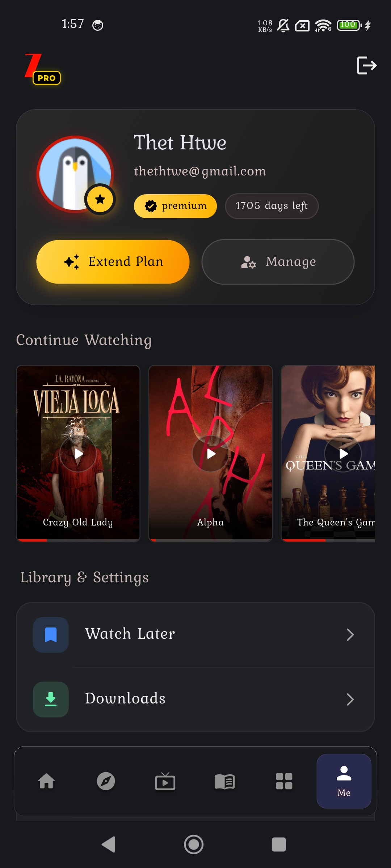Click the apps grid icon in navigation
Image resolution: width=391 pixels, height=868 pixels.
284,782
